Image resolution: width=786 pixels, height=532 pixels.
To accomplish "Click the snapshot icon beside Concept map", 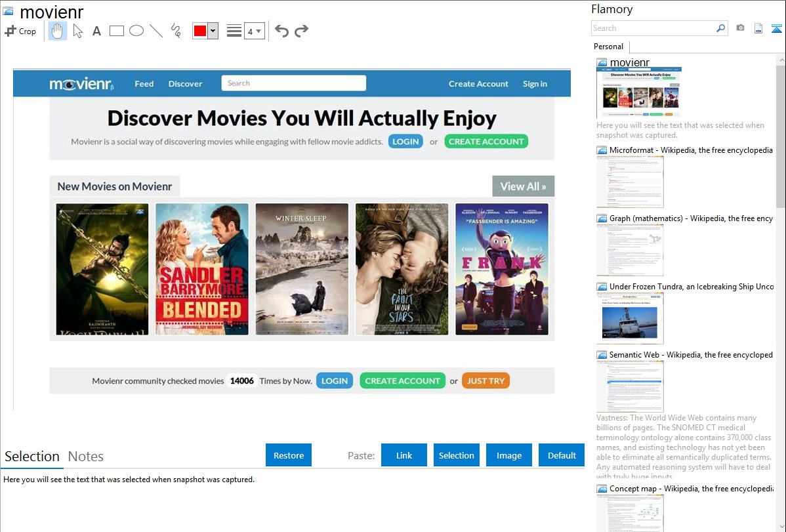I will click(602, 489).
